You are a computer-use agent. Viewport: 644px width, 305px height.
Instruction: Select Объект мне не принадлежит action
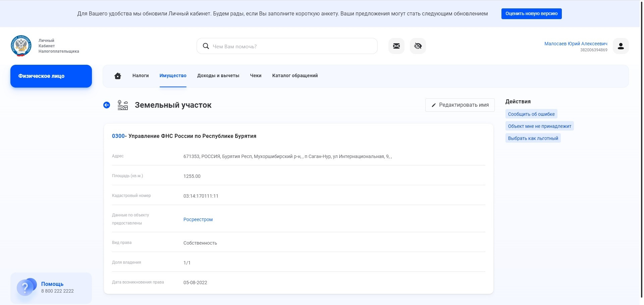(x=539, y=126)
